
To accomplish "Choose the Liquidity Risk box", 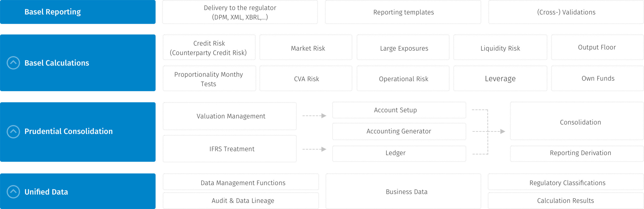I will click(x=500, y=48).
